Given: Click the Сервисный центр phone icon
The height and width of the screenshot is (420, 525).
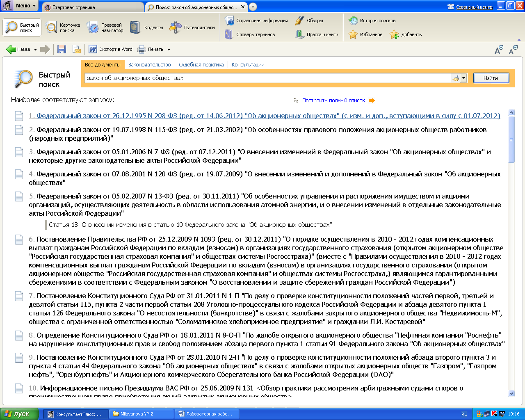Looking at the screenshot, I should point(451,7).
